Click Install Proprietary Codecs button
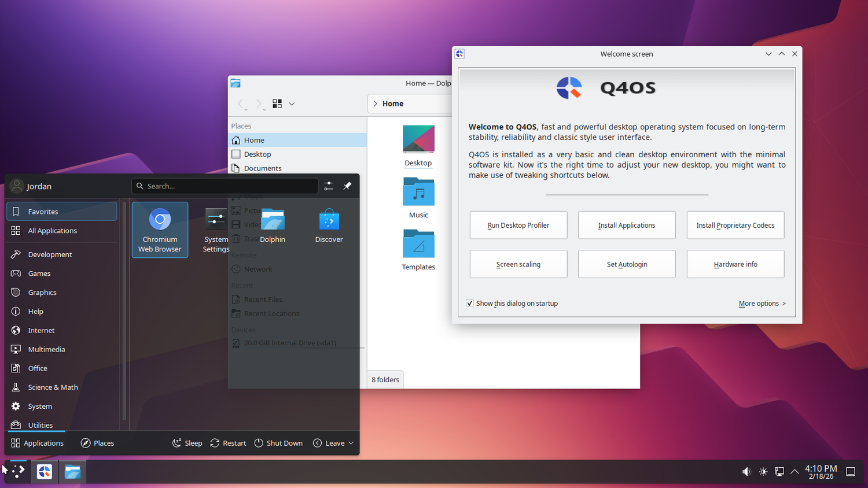The image size is (868, 488). coord(735,225)
